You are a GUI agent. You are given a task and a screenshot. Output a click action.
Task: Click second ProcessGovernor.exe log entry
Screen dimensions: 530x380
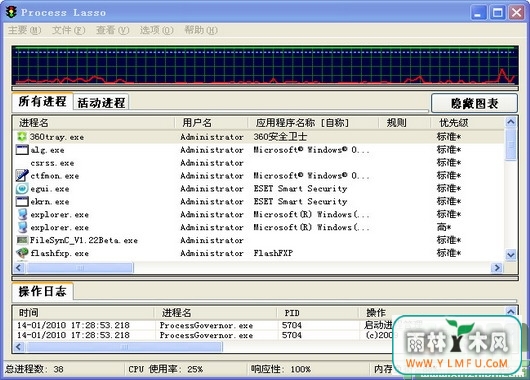point(206,335)
